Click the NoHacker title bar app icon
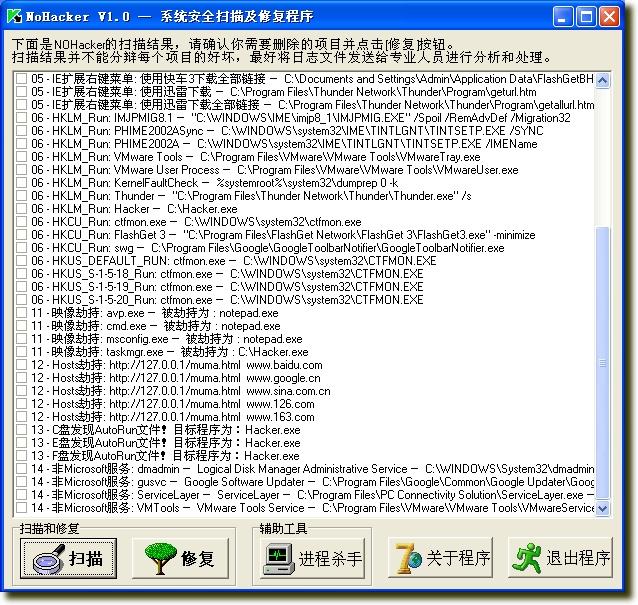The image size is (638, 605). (15, 17)
